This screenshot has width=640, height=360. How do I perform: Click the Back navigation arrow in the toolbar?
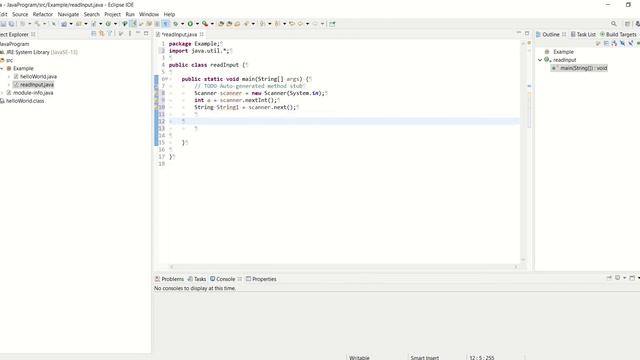300,24
